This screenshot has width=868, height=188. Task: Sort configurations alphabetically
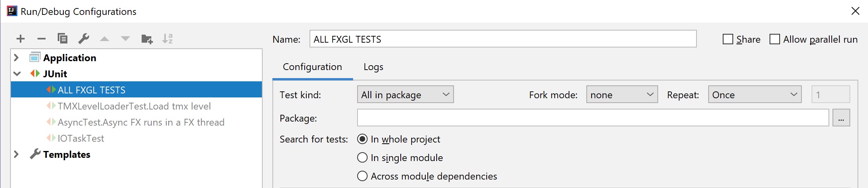pyautogui.click(x=167, y=39)
